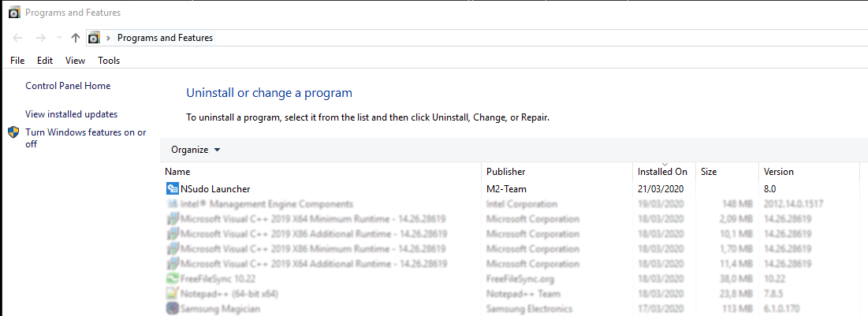Screen dimensions: 868x316
Task: Click the NSudo Launcher icon
Action: [x=172, y=188]
